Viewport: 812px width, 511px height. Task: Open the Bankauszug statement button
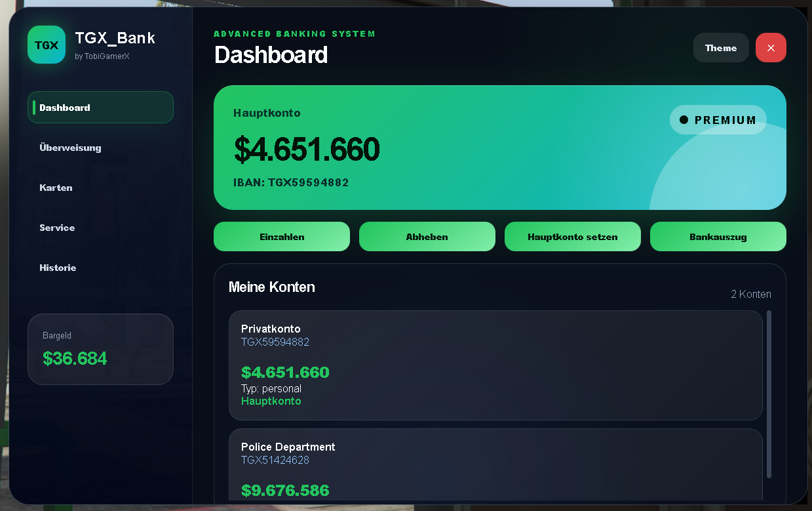click(718, 237)
